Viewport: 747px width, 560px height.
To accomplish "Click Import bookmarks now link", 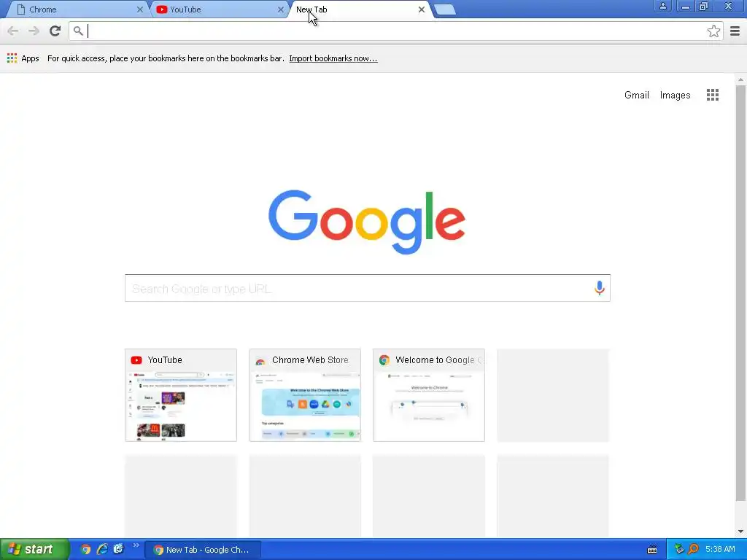I will pos(333,58).
